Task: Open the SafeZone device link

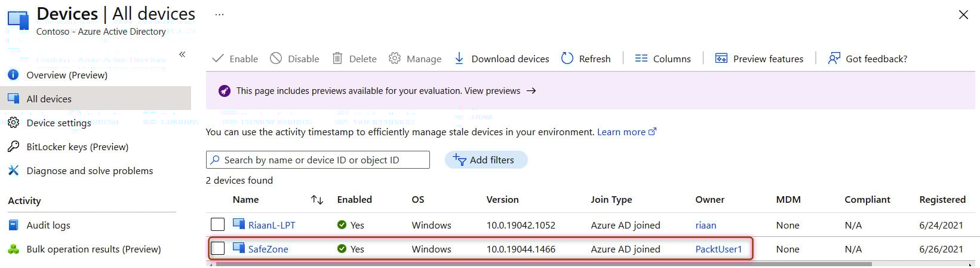Action: point(268,249)
